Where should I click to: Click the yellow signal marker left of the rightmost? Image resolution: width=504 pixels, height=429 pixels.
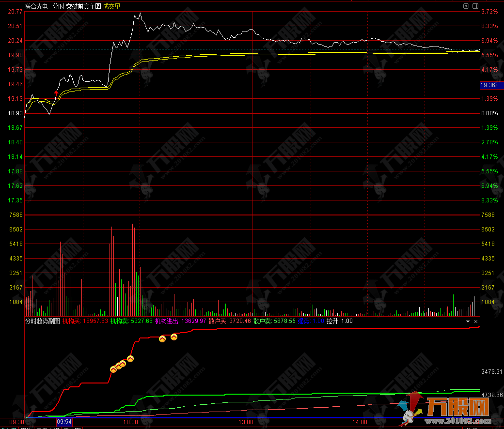click(x=162, y=339)
